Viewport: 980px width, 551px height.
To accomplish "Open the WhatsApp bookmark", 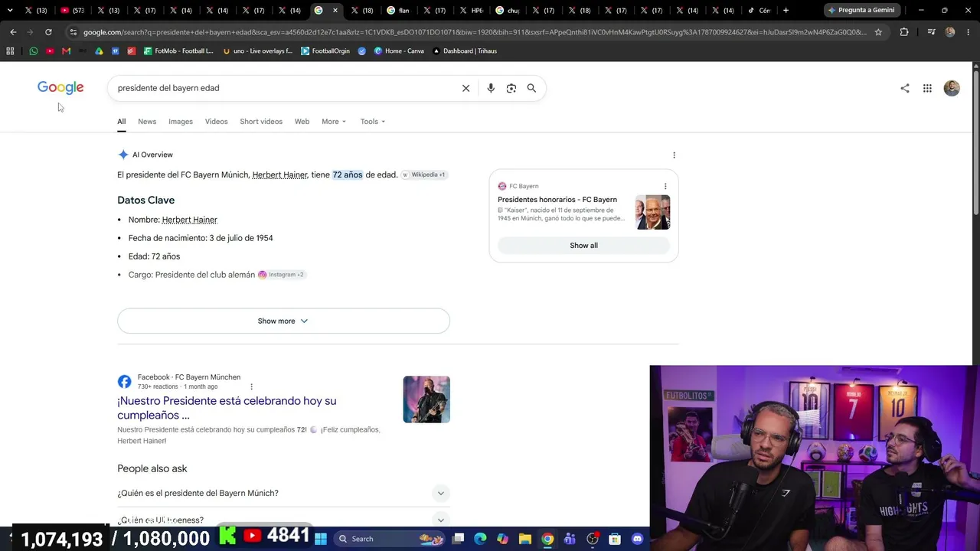I will pyautogui.click(x=33, y=51).
